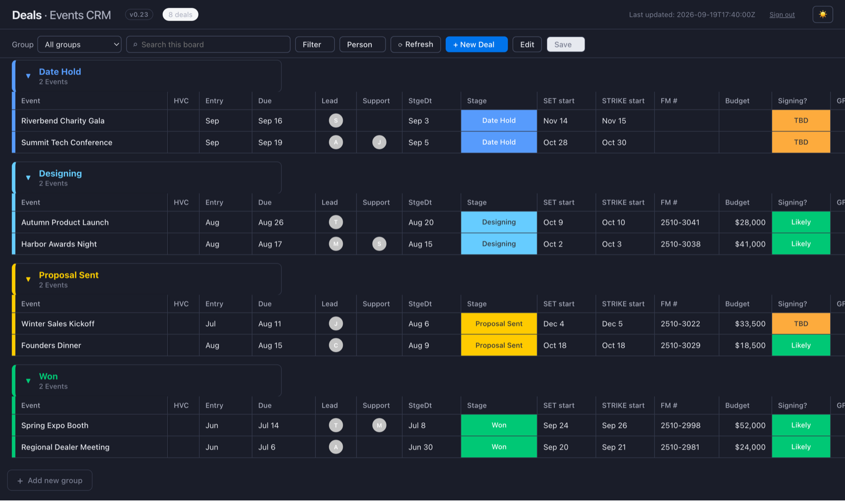Add new group at the bottom
This screenshot has width=845, height=504.
[50, 480]
